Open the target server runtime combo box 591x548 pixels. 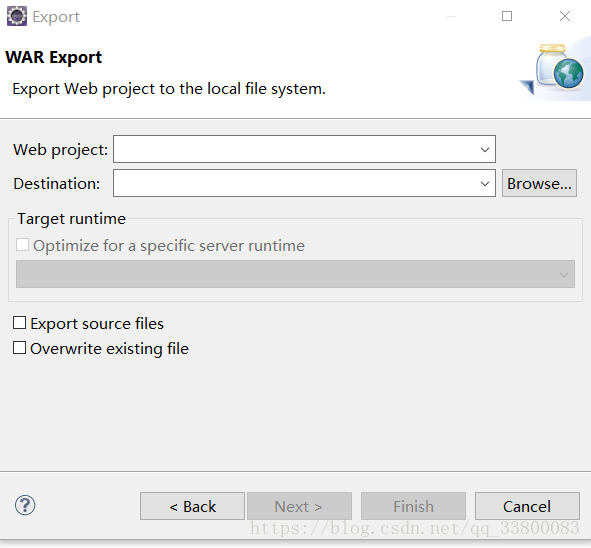pos(295,274)
